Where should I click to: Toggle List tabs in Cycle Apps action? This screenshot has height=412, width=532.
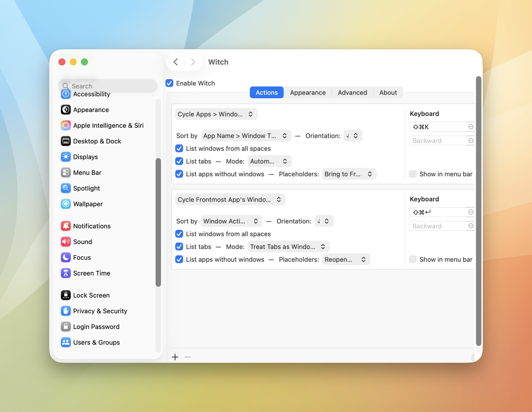pos(179,161)
